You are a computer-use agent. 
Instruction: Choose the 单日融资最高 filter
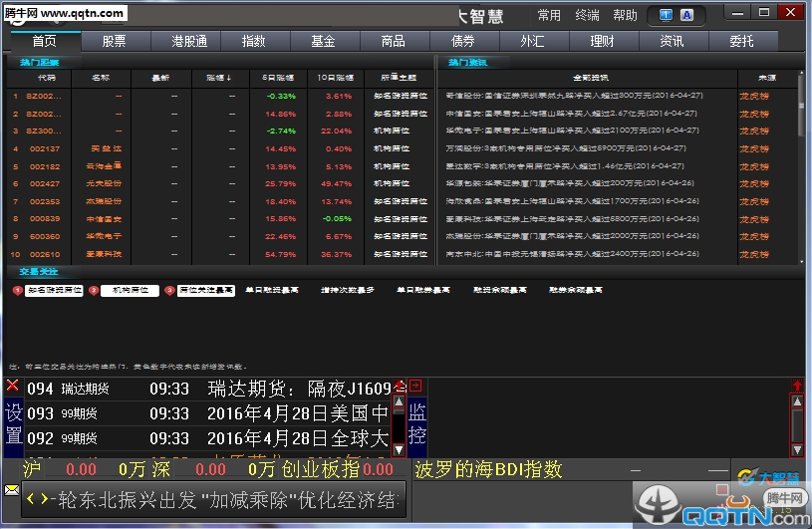(272, 290)
